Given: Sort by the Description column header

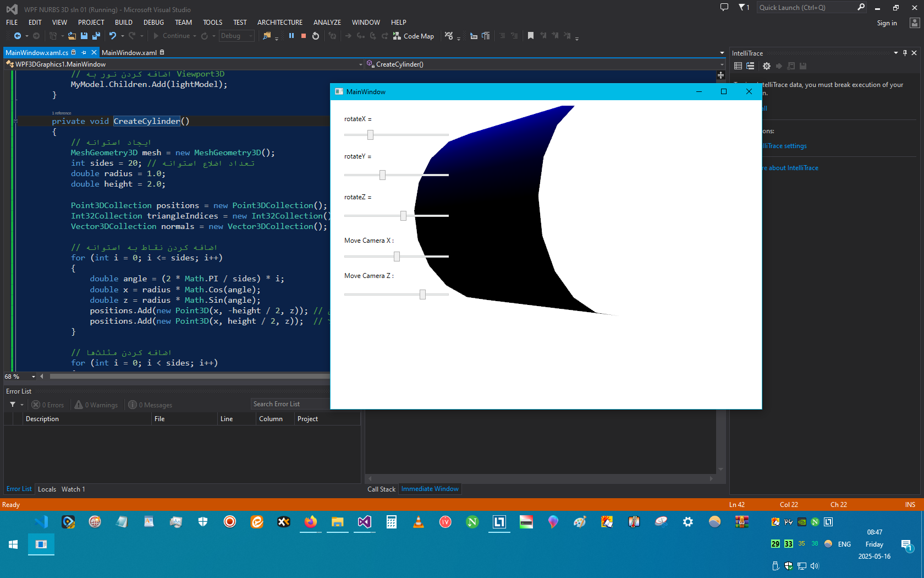Looking at the screenshot, I should point(87,419).
